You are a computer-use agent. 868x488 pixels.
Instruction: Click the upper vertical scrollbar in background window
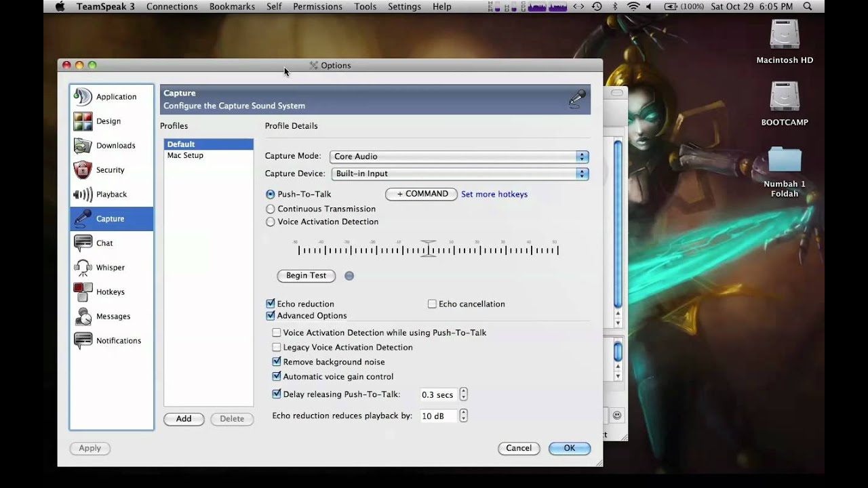(618, 224)
